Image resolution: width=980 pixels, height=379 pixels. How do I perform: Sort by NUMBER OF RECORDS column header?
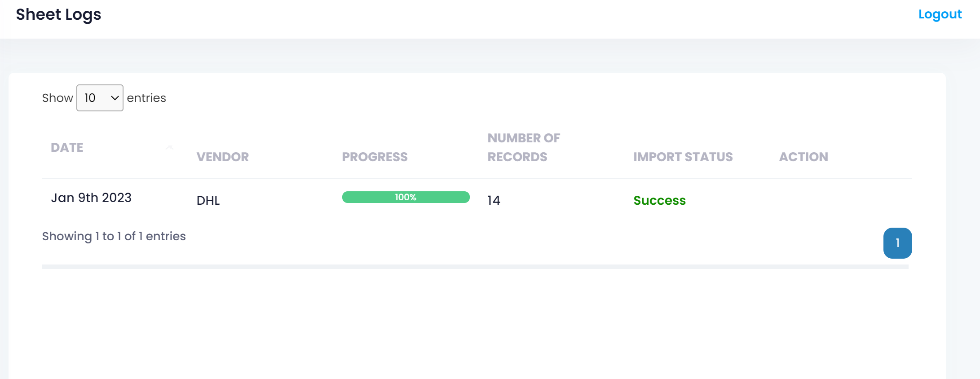(524, 147)
